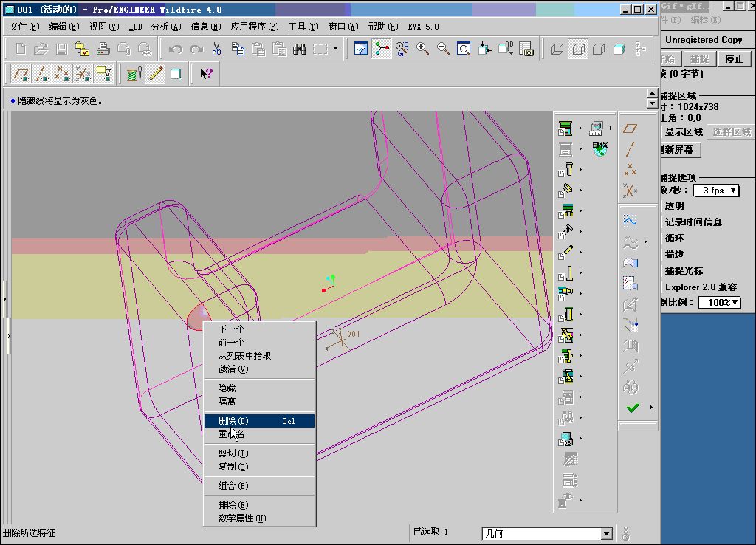Expand flyout arrow next to the first EMX icon

[580, 128]
